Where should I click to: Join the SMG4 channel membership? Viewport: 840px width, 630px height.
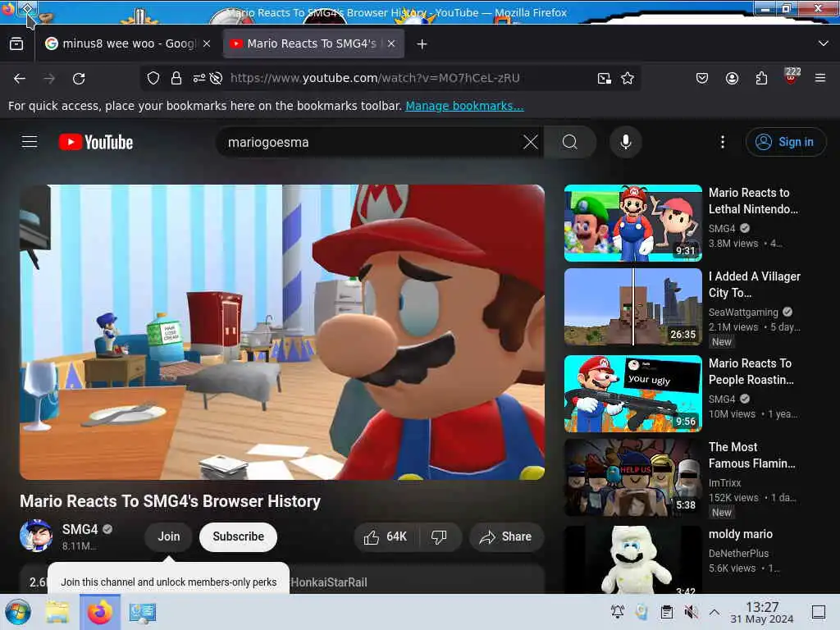[168, 536]
